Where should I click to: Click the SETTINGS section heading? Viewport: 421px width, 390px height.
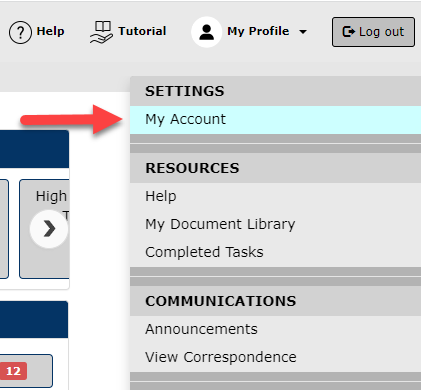185,91
